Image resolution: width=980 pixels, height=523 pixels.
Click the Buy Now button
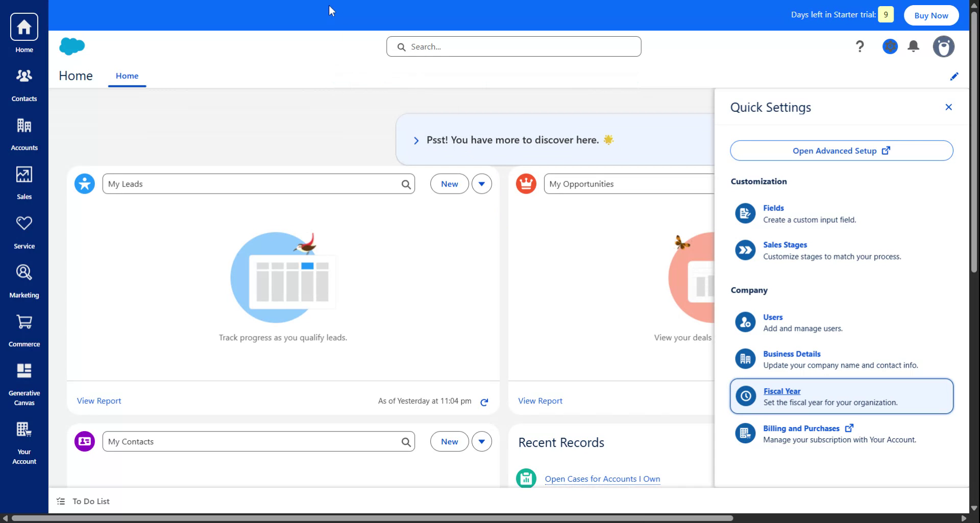(930, 15)
